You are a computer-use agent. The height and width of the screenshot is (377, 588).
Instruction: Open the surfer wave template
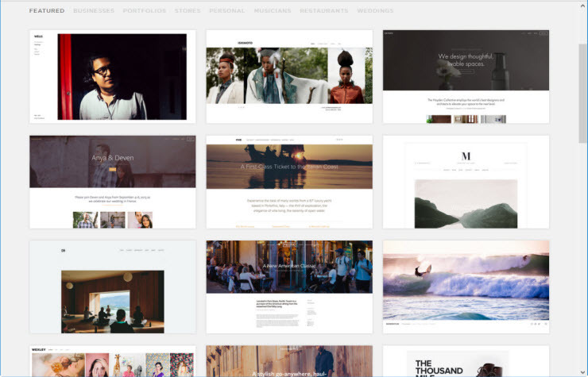point(466,287)
